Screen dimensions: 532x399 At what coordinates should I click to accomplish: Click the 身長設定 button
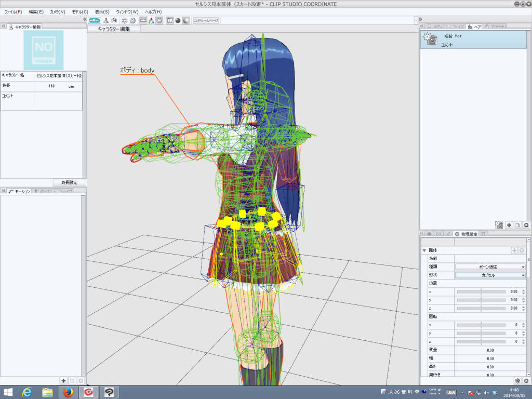click(x=69, y=182)
